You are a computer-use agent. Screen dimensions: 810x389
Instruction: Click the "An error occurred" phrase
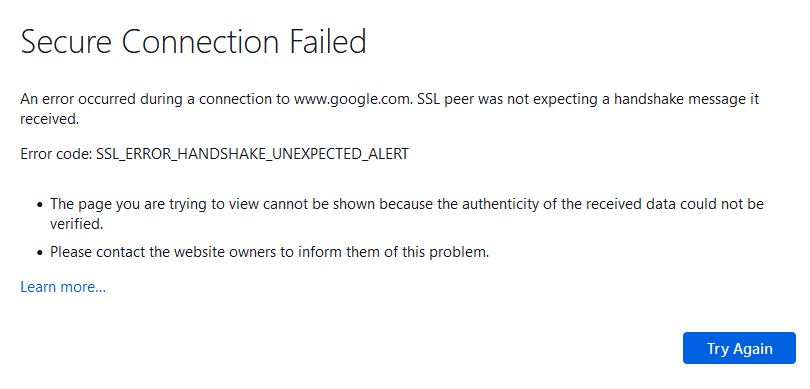coord(79,99)
